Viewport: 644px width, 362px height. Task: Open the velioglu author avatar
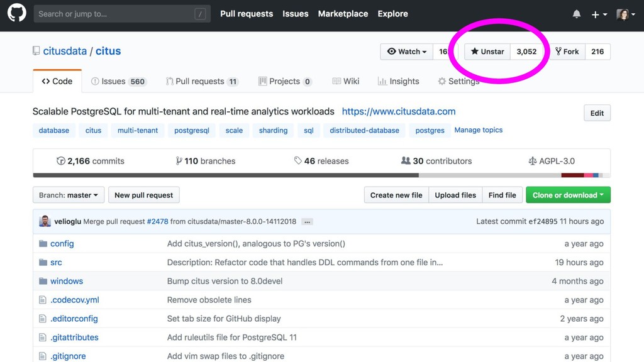tap(45, 221)
